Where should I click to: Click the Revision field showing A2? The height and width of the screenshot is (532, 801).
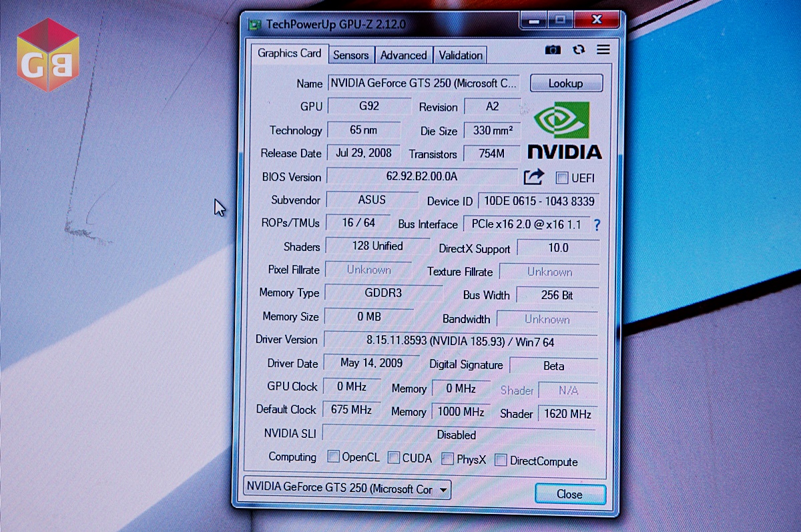click(493, 107)
